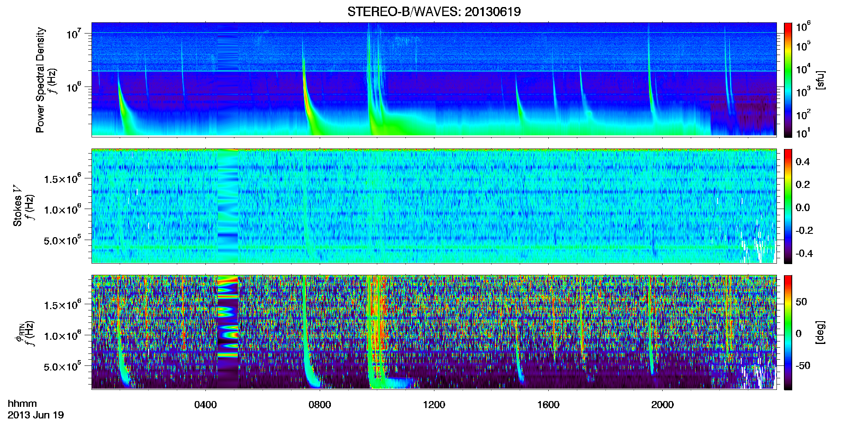This screenshot has width=868, height=447.
Task: Click the plot title STEREO-B/WAVES: 20130619
Action: click(434, 12)
